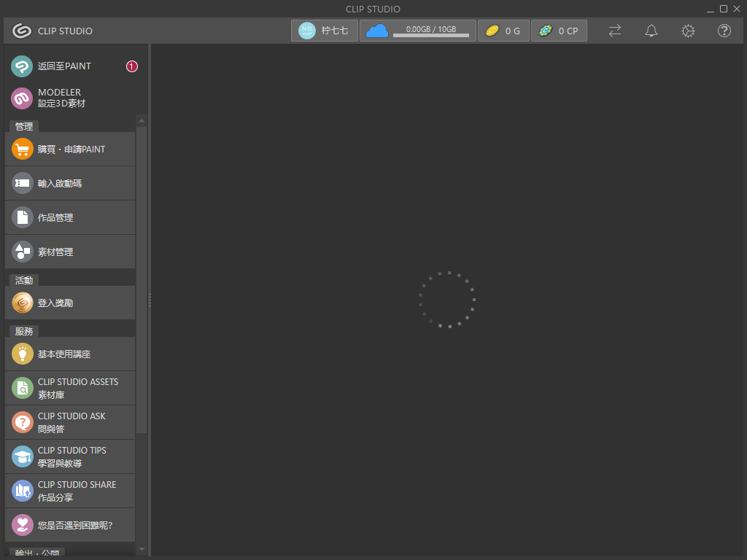Click the 您是否遇到困難呢? label
This screenshot has width=747, height=560.
(x=75, y=525)
